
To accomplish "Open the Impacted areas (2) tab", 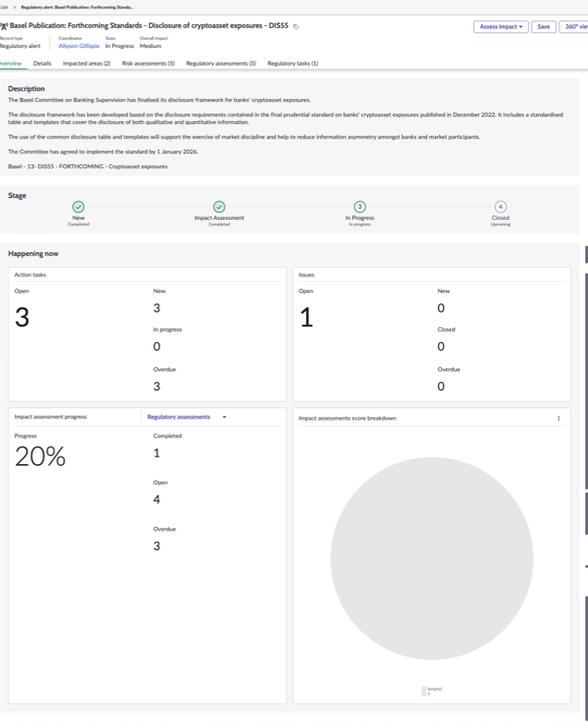I will point(87,64).
